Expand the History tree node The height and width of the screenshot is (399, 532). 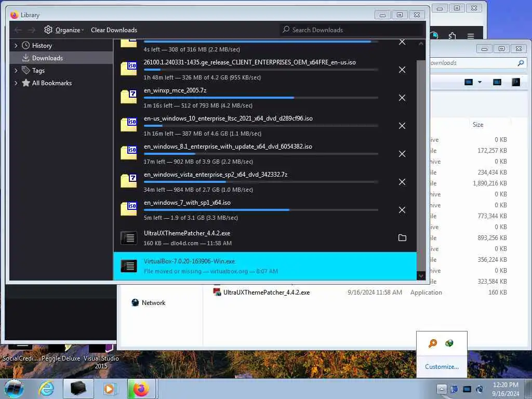click(16, 46)
